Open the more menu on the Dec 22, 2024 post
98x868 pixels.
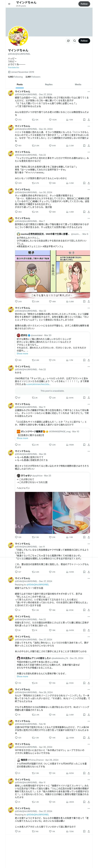point(89,126)
